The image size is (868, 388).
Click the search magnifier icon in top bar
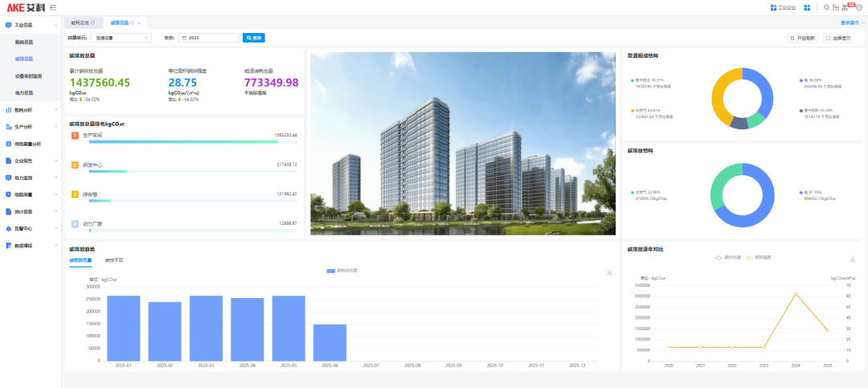(826, 7)
